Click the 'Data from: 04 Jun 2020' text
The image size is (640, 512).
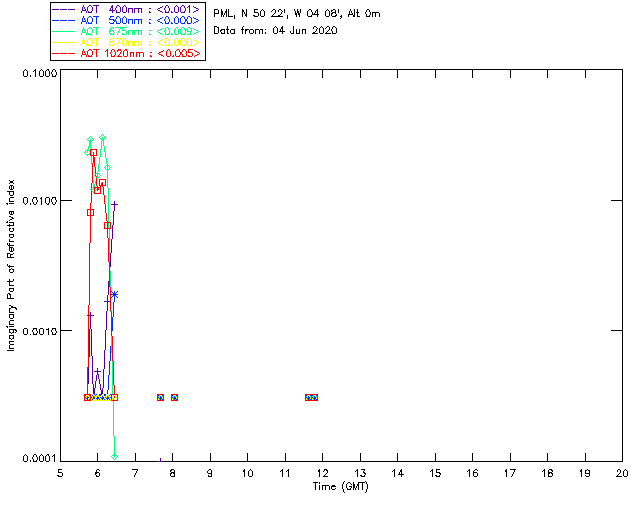[275, 31]
